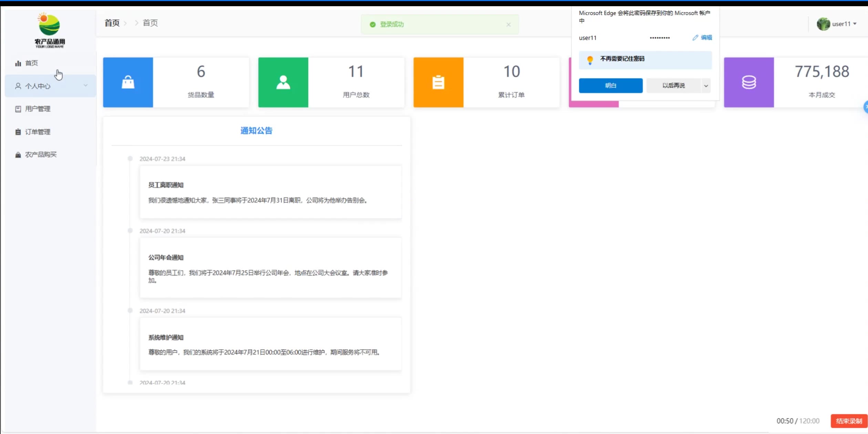The width and height of the screenshot is (868, 434).
Task: Open 订单管理 in the sidebar
Action: (x=38, y=132)
